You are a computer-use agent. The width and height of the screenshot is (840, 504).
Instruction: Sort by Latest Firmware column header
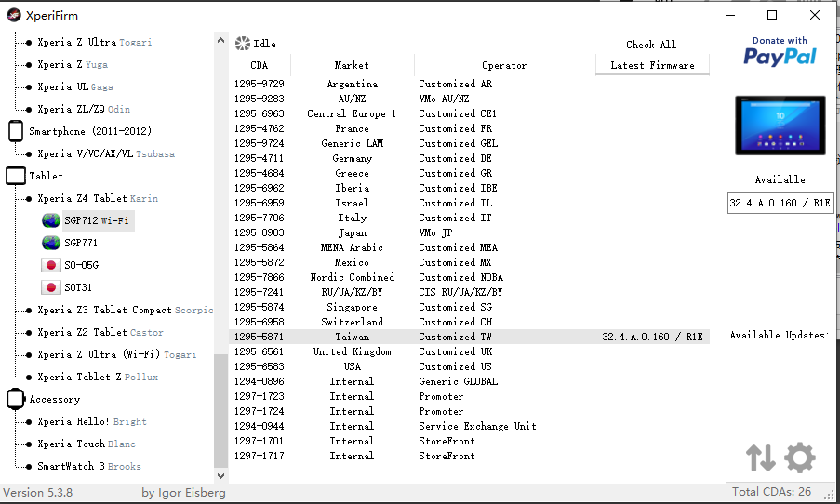click(652, 65)
